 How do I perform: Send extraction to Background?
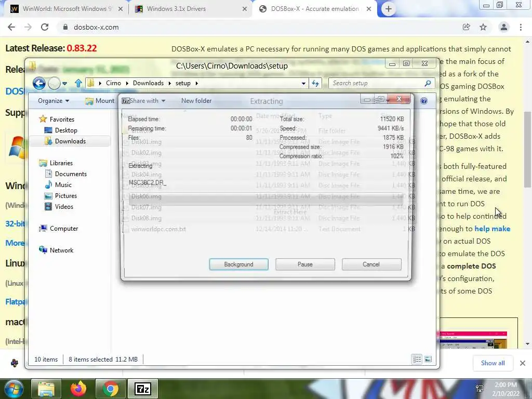[x=238, y=264]
